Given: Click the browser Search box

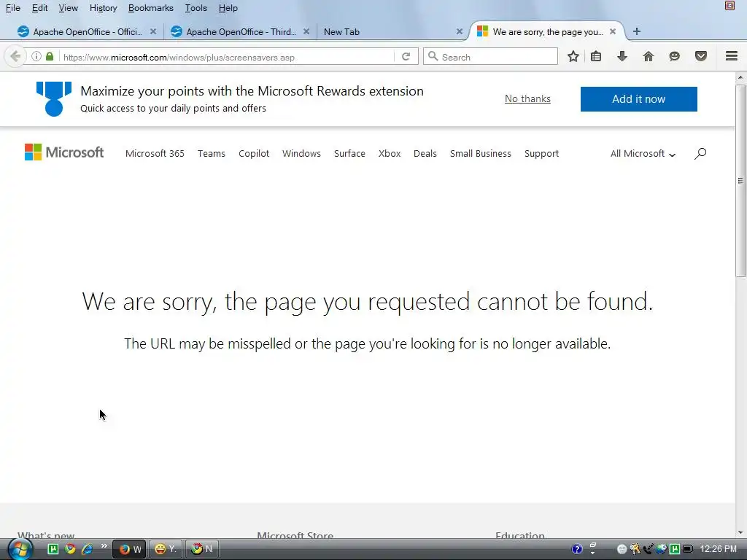Looking at the screenshot, I should click(x=491, y=57).
